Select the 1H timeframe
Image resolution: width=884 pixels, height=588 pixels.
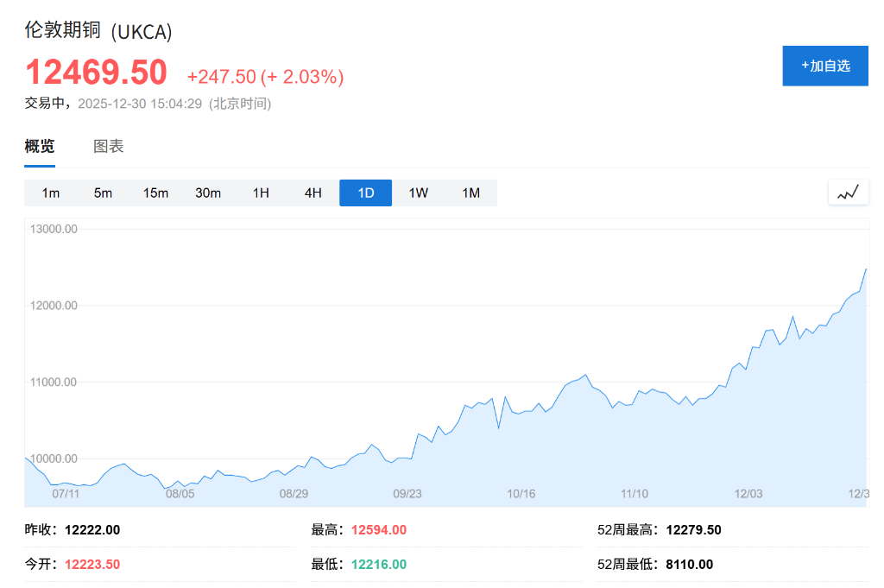tap(261, 193)
